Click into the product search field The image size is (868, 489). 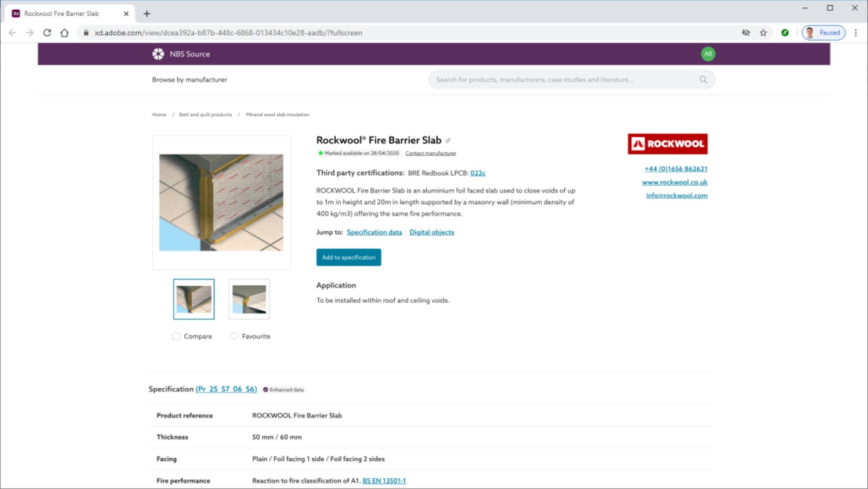[x=564, y=79]
